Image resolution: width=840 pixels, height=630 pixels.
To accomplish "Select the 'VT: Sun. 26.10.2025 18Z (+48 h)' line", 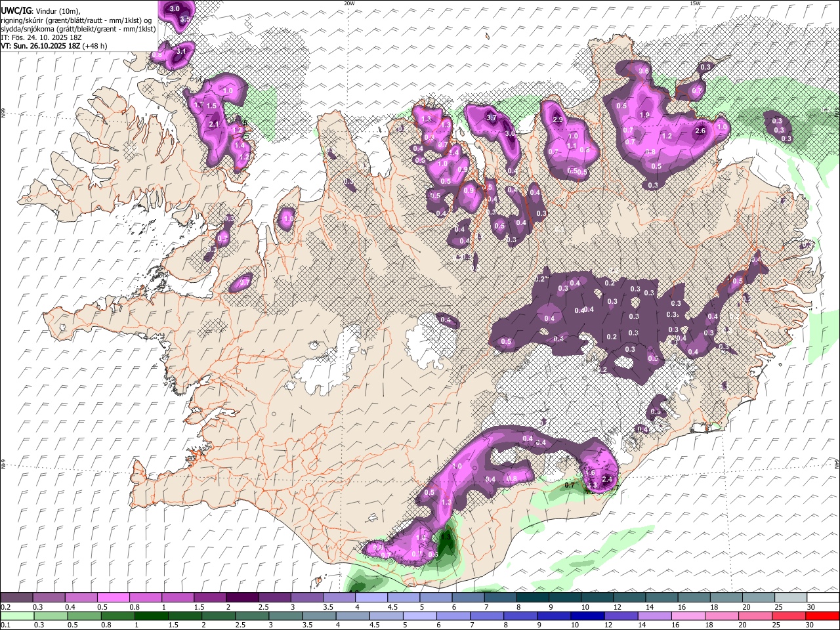I will point(54,46).
